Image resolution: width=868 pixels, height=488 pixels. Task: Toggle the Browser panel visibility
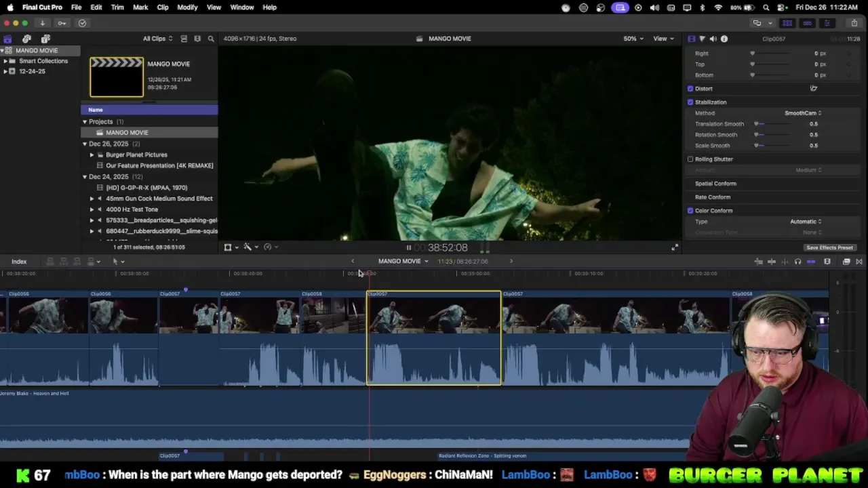pos(787,23)
